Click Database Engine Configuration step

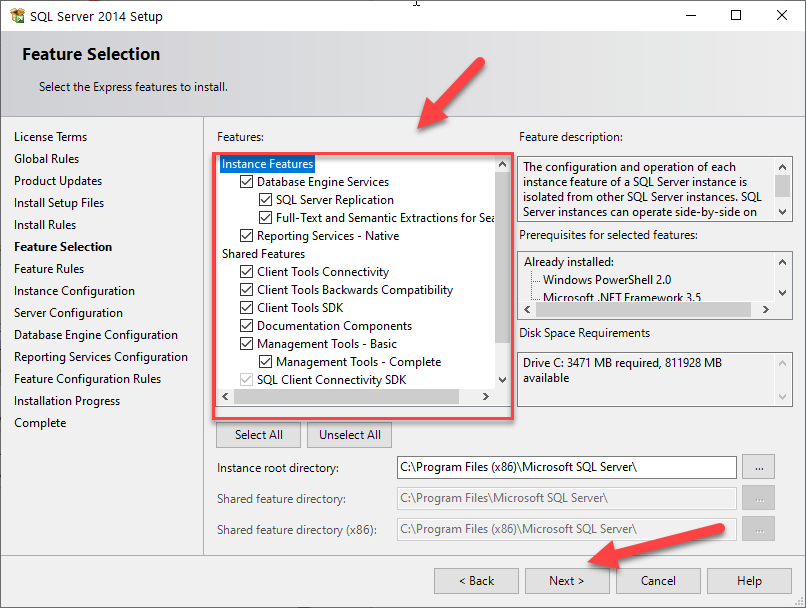point(96,335)
